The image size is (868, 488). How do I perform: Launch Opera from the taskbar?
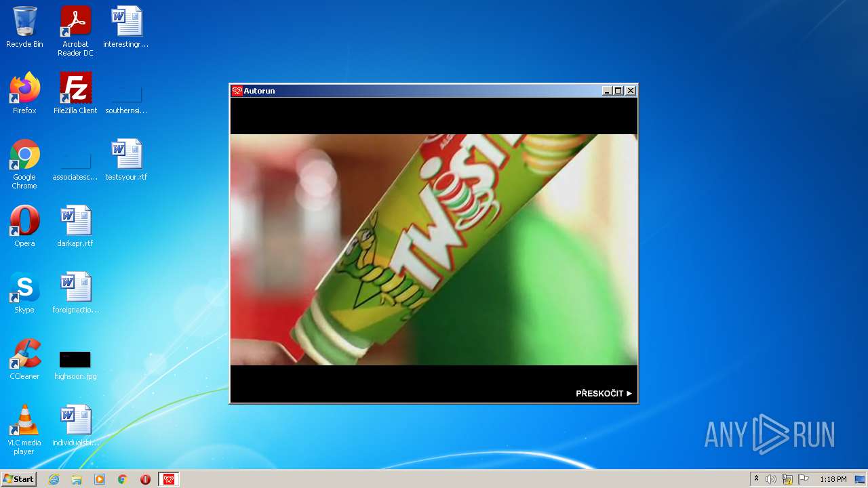click(145, 479)
